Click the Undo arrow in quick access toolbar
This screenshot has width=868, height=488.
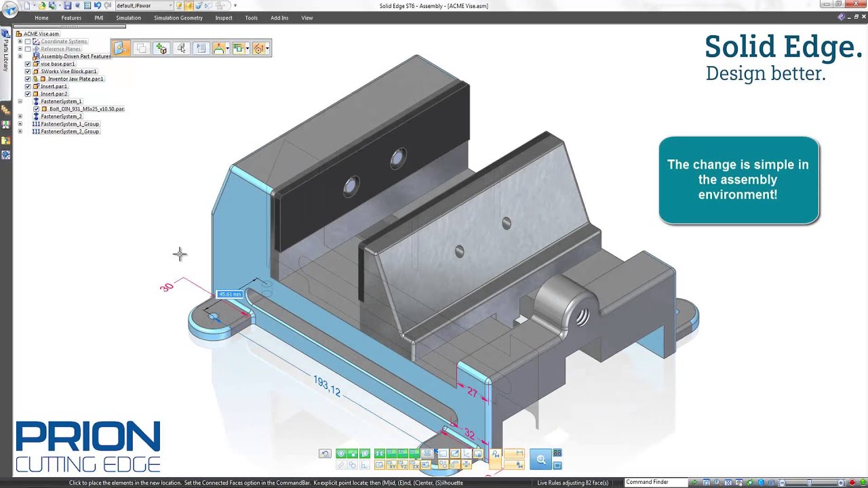[98, 5]
